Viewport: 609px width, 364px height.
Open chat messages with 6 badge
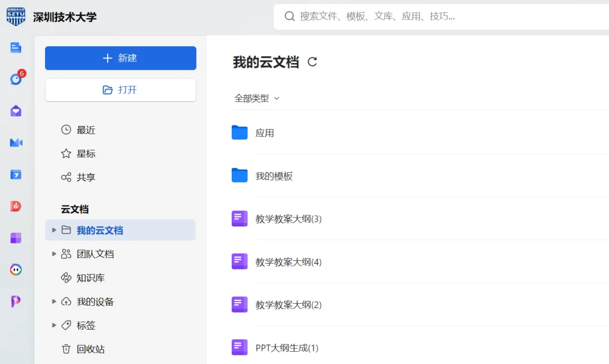(x=16, y=79)
